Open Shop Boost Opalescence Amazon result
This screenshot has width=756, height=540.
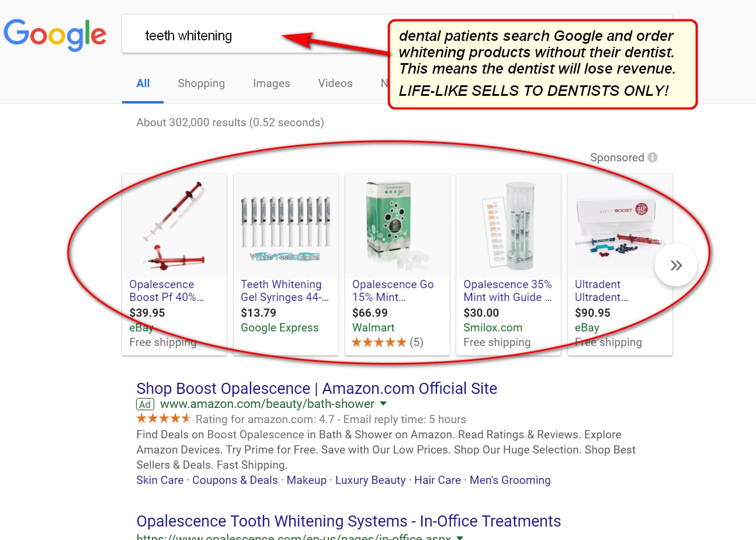tap(317, 389)
